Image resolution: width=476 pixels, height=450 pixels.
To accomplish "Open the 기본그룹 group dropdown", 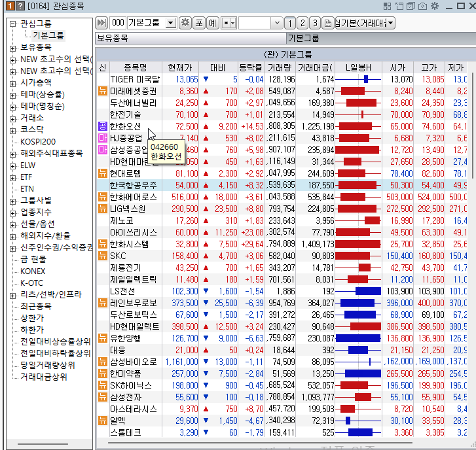I will tap(171, 23).
